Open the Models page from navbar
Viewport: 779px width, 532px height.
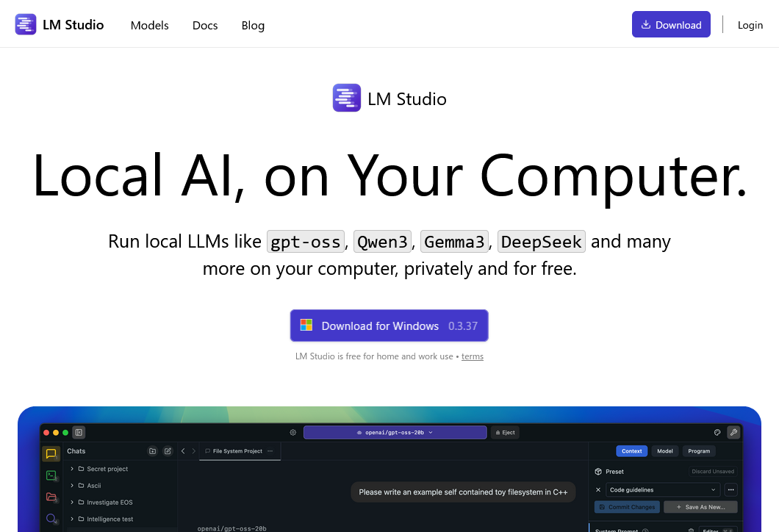point(149,25)
